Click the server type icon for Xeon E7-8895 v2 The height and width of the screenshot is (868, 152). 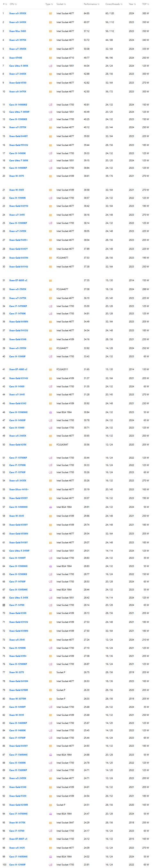pyautogui.click(x=51, y=280)
